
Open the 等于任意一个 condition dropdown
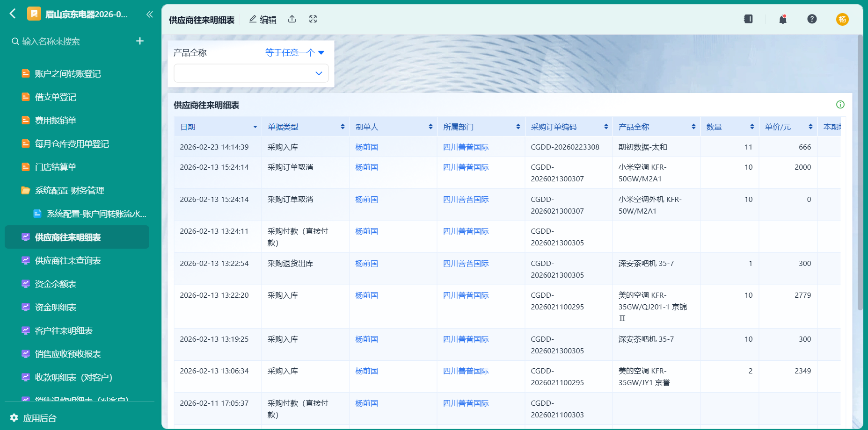point(295,53)
